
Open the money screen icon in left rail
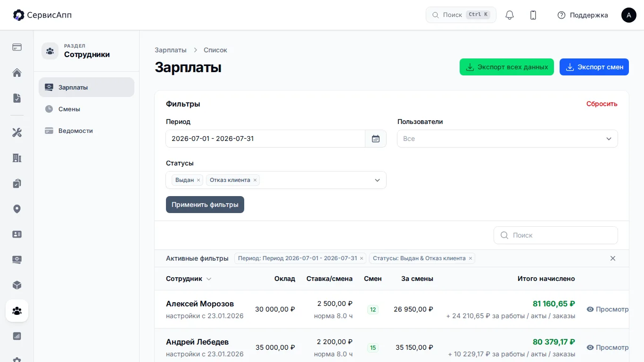click(17, 260)
